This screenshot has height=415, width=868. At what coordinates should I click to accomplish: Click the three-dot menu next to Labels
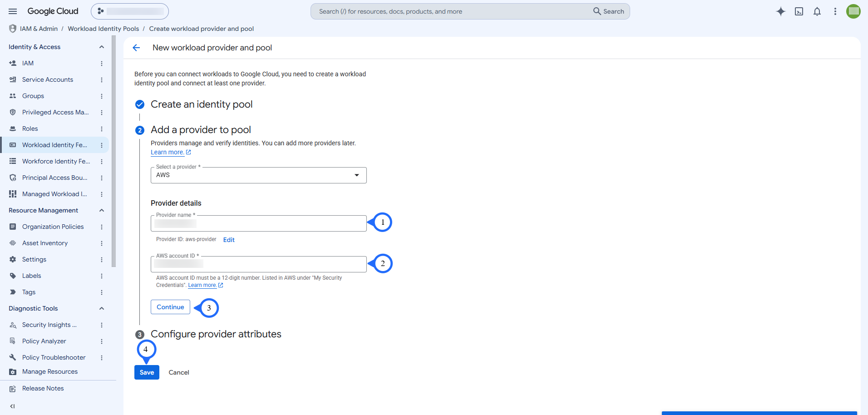pyautogui.click(x=102, y=276)
